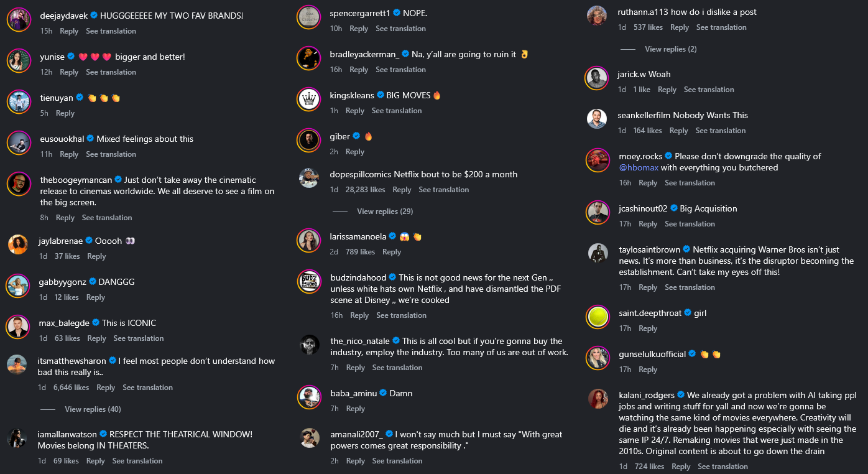Image resolution: width=868 pixels, height=474 pixels.
Task: Click deejaydavek's profile avatar
Action: 19,19
